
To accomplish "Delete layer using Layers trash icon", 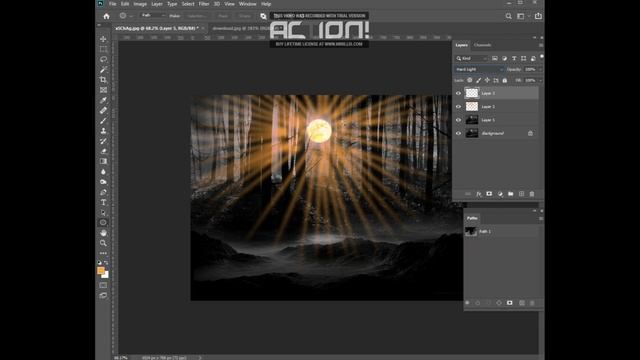I will [532, 194].
